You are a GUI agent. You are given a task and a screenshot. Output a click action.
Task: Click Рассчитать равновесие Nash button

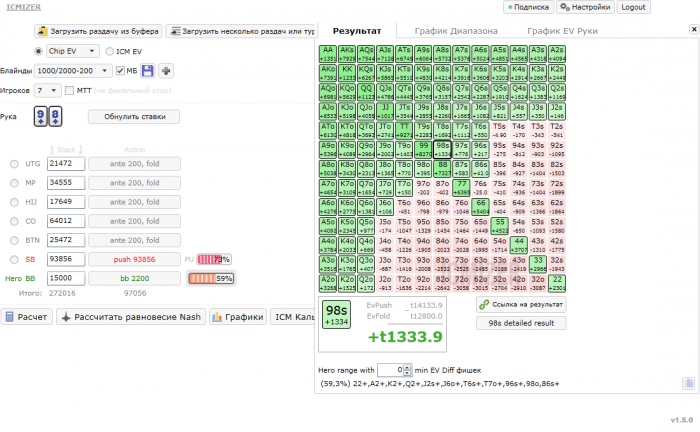tap(131, 317)
